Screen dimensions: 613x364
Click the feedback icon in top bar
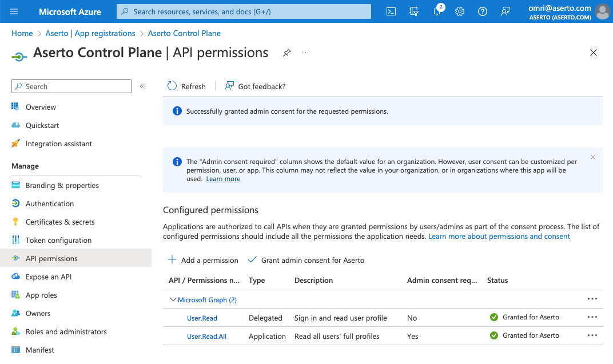point(505,11)
